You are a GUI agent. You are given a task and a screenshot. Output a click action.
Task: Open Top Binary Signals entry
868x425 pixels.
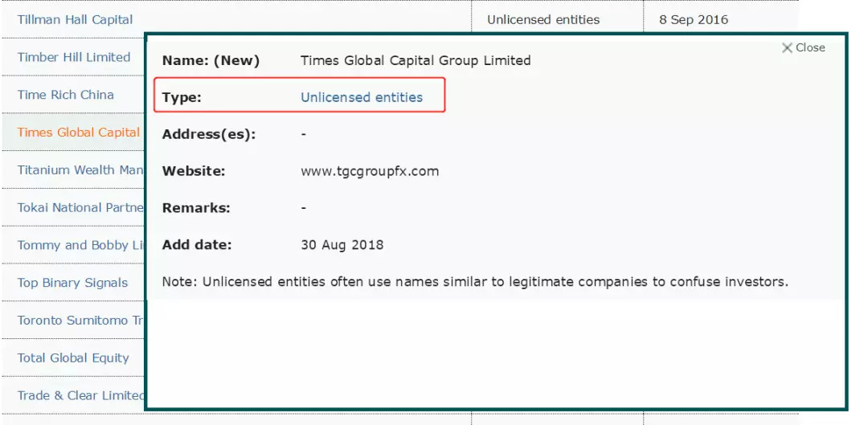pos(72,284)
